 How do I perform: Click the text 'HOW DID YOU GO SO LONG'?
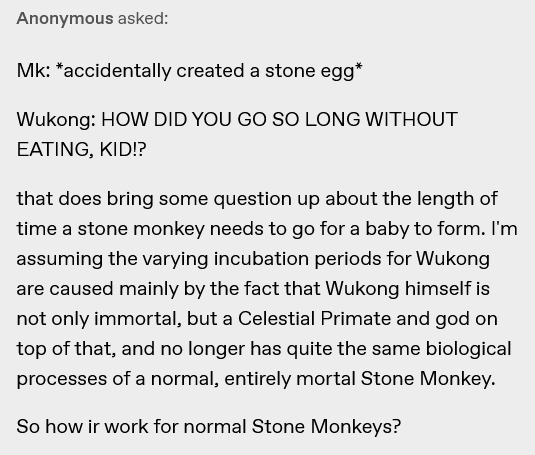tap(231, 120)
